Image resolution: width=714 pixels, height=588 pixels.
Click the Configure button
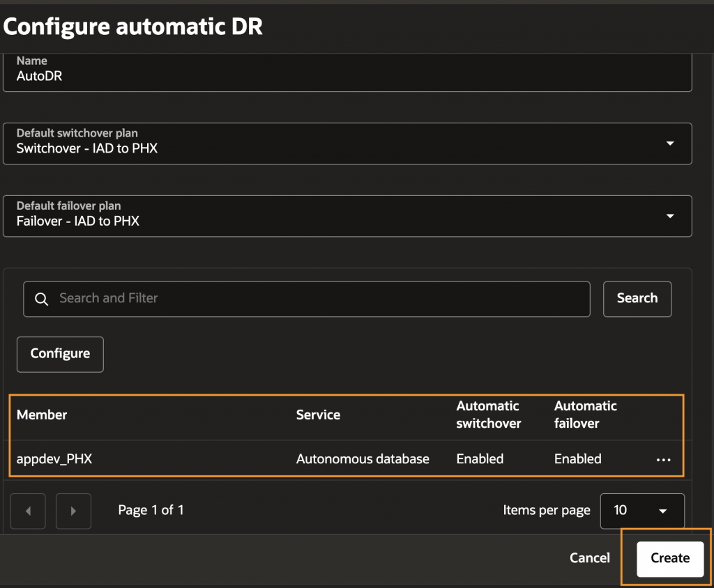coord(60,354)
